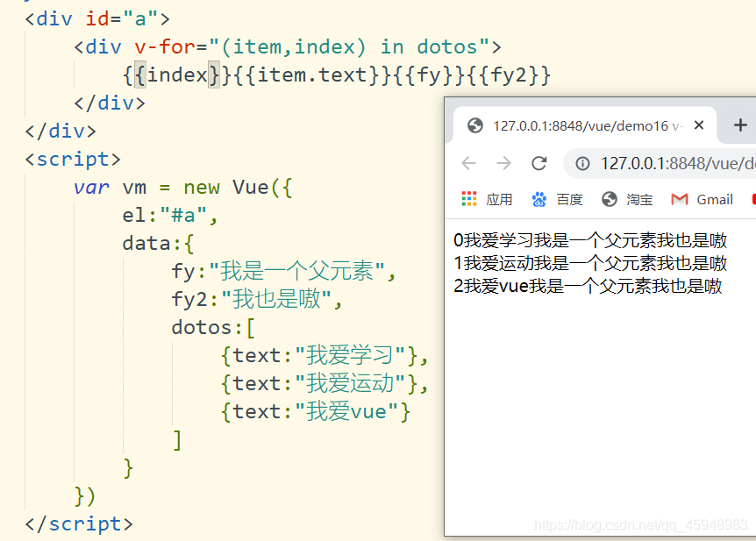
Task: Open the 应用 apps bookmark
Action: pyautogui.click(x=487, y=199)
